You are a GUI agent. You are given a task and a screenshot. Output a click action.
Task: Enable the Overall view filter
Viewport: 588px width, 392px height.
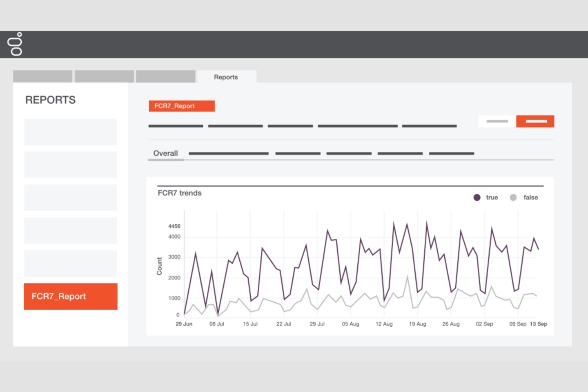tap(165, 153)
